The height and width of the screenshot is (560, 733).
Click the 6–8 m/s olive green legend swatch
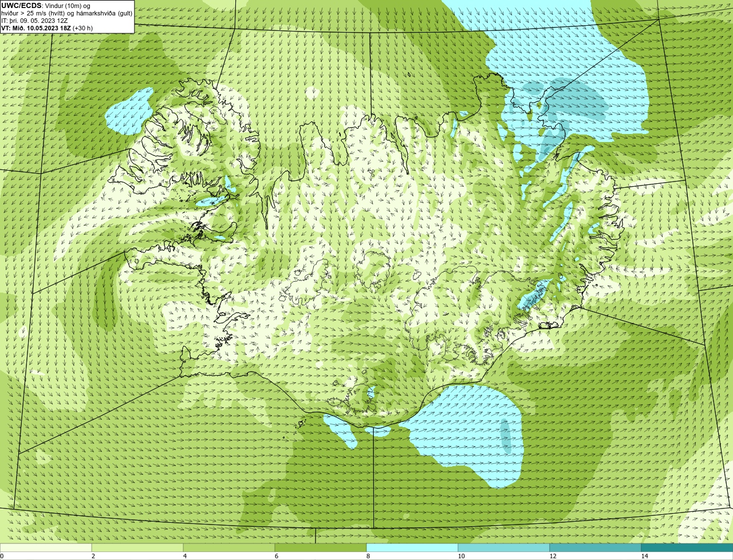[321, 547]
